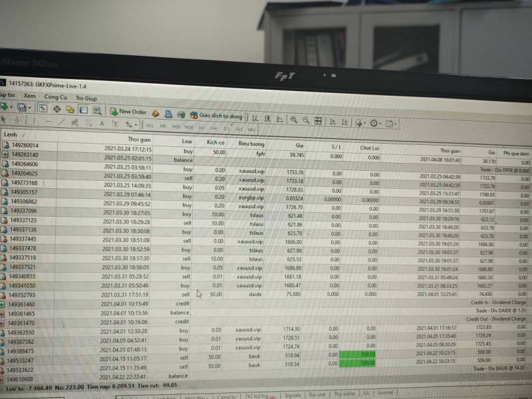
Task: Toggle Giao dich tu dong auto trading
Action: 216,115
